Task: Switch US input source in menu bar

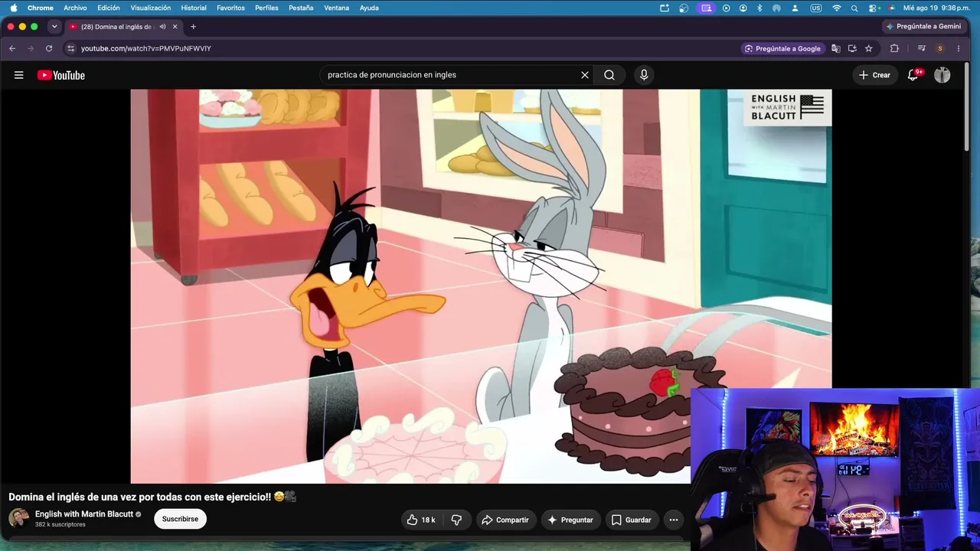Action: click(x=816, y=8)
